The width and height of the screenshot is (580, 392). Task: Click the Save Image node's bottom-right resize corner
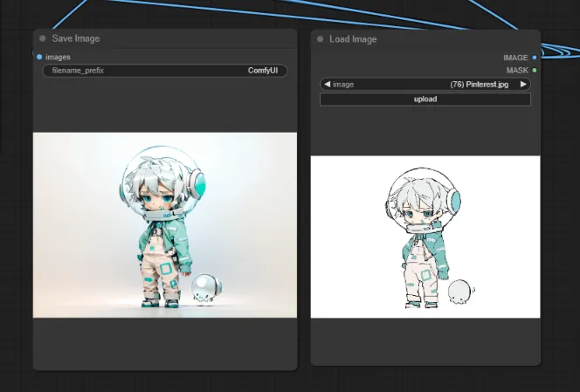(294, 368)
